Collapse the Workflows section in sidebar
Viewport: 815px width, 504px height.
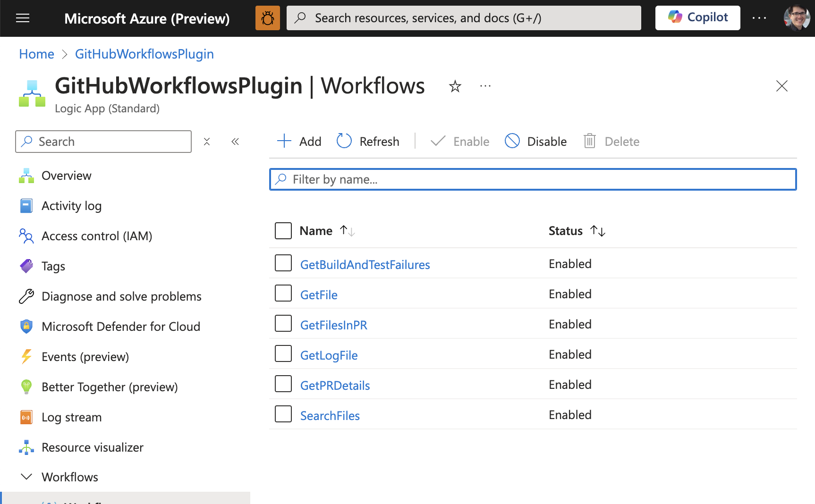point(27,477)
